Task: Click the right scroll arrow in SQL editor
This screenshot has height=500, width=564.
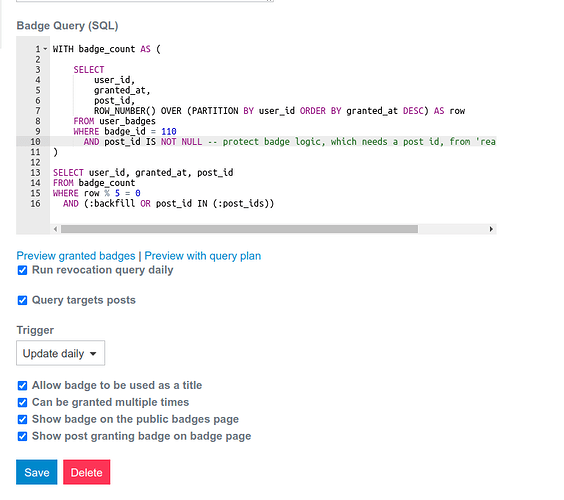Action: coord(491,229)
